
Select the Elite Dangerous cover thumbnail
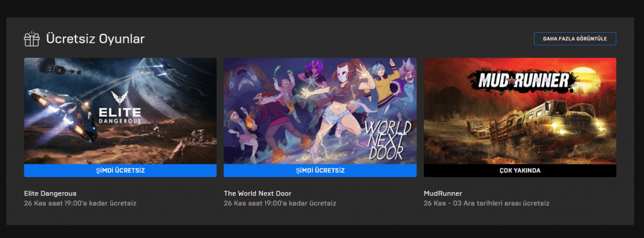120,111
